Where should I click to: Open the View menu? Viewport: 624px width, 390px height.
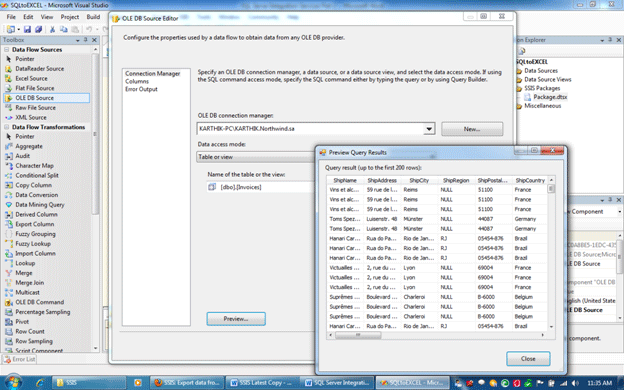pos(47,17)
